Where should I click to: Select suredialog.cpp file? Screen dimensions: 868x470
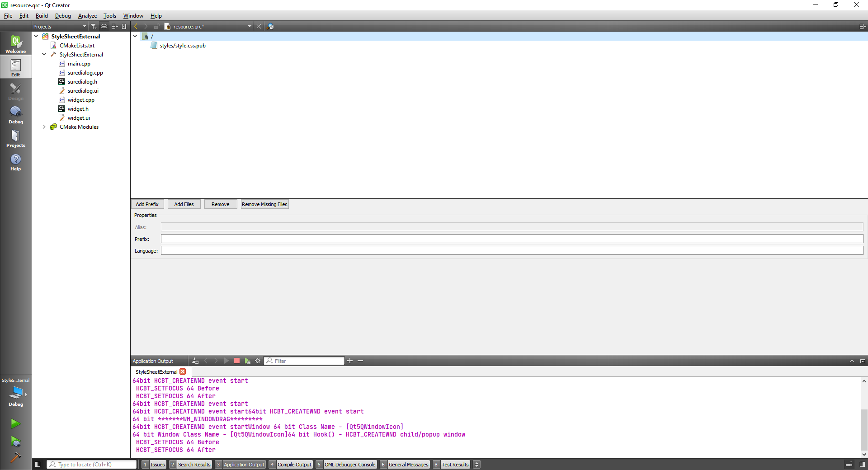tap(85, 72)
